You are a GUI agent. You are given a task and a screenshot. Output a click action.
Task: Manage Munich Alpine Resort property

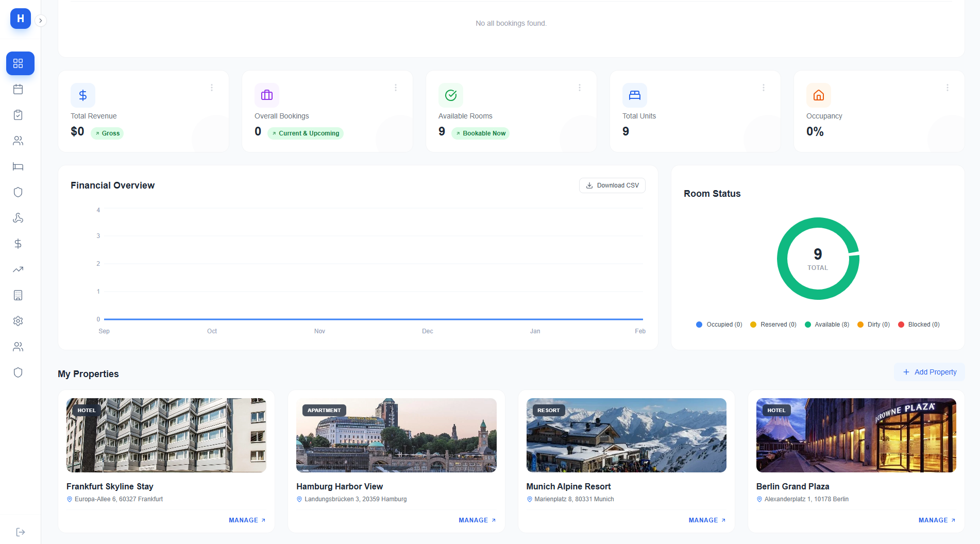pyautogui.click(x=707, y=520)
